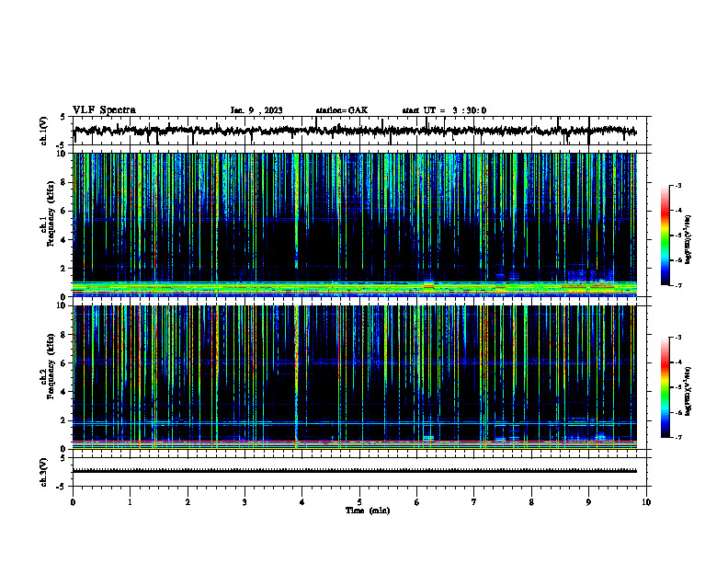Click the bright burst near 4 minutes in ch.1
This screenshot has height=563, width=728.
(x=296, y=209)
